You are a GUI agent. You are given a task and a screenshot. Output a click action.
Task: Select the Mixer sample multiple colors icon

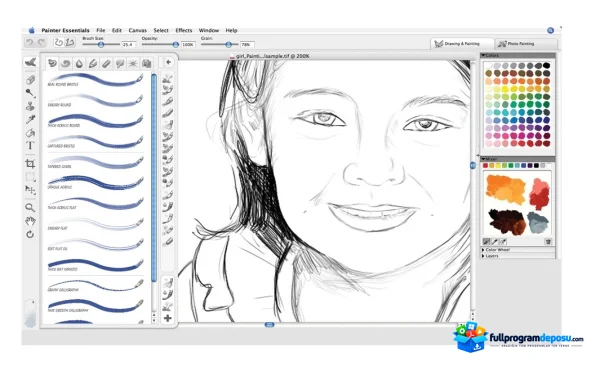(503, 241)
